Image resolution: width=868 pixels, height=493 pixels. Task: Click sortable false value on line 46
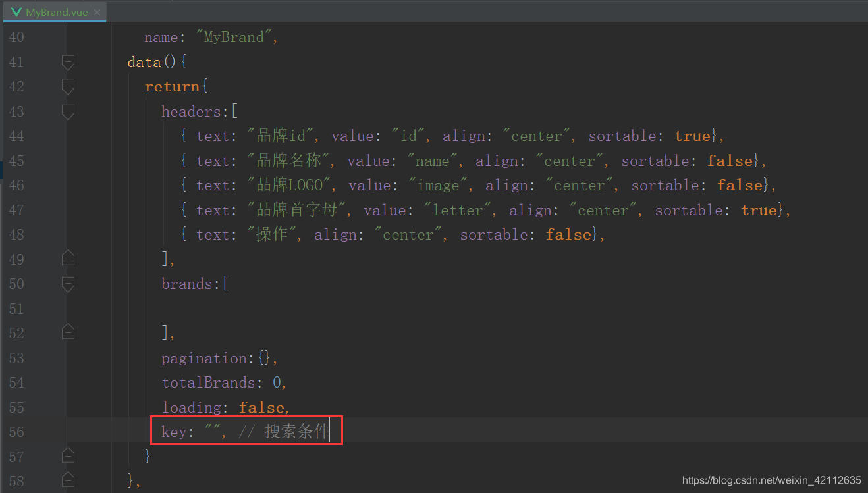click(x=740, y=186)
